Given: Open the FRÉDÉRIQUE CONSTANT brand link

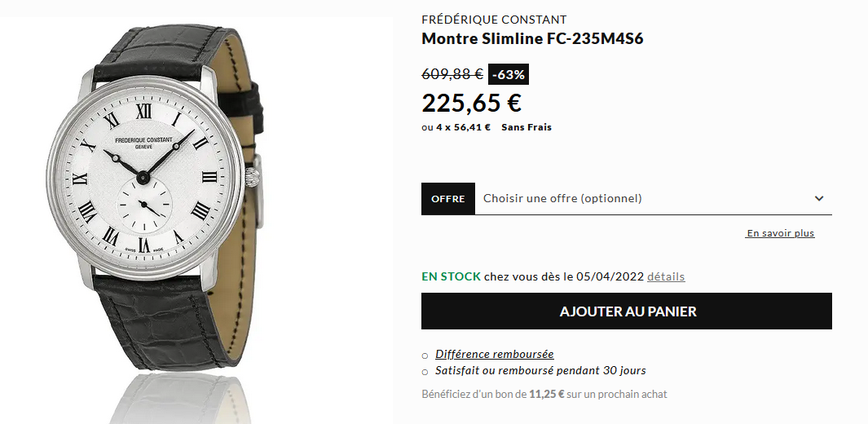Looking at the screenshot, I should click(494, 20).
